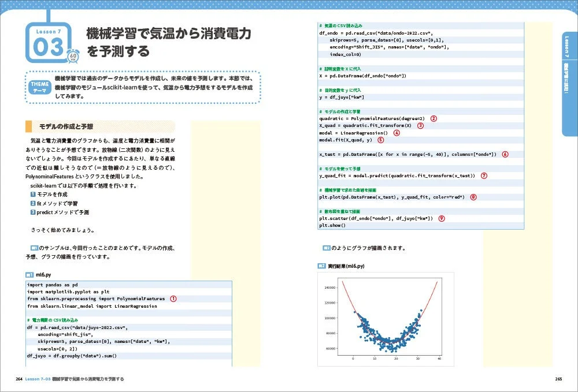Expand the "# 気温のCSV読み込み" comment header
Viewport: 578px width, 392px height.
(x=341, y=26)
